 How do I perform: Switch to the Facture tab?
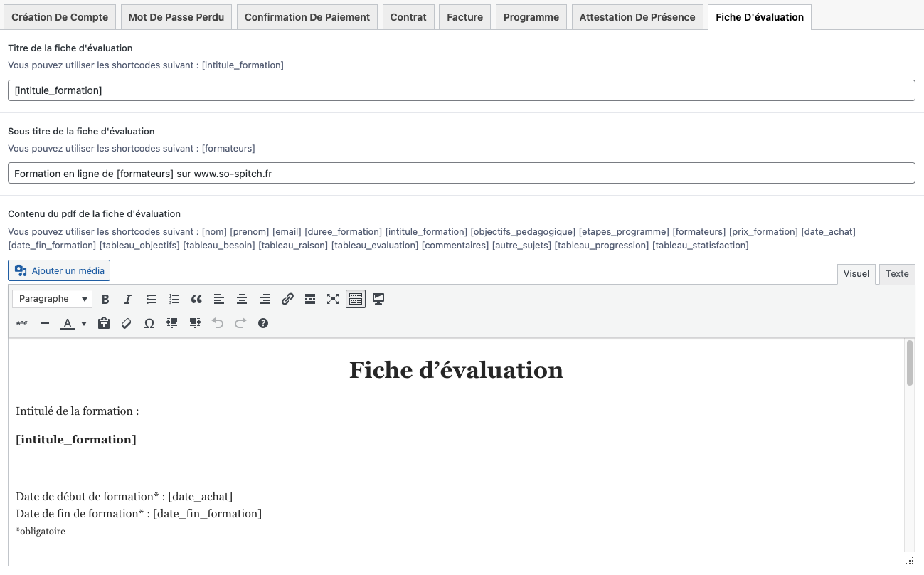pos(464,17)
